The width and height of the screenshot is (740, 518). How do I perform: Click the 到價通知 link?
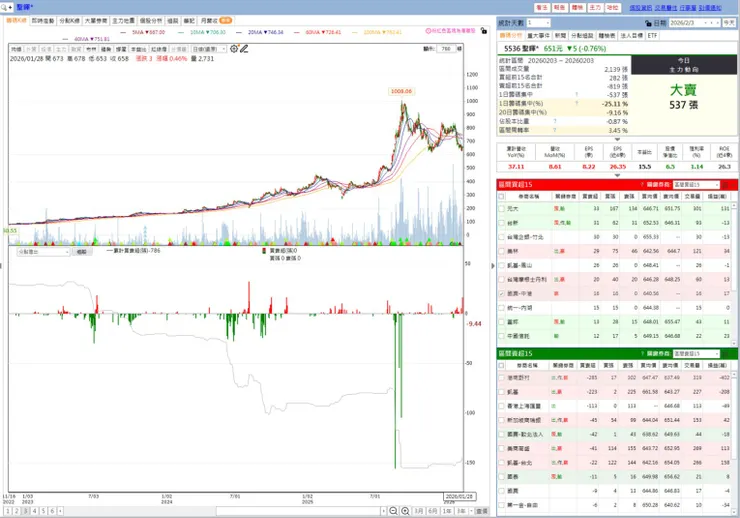click(x=710, y=8)
